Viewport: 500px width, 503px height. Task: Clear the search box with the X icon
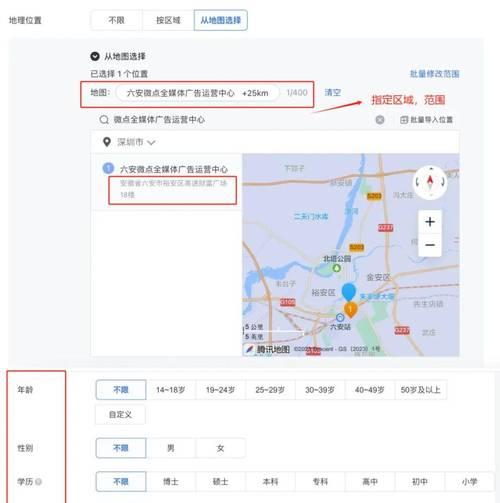pos(380,120)
